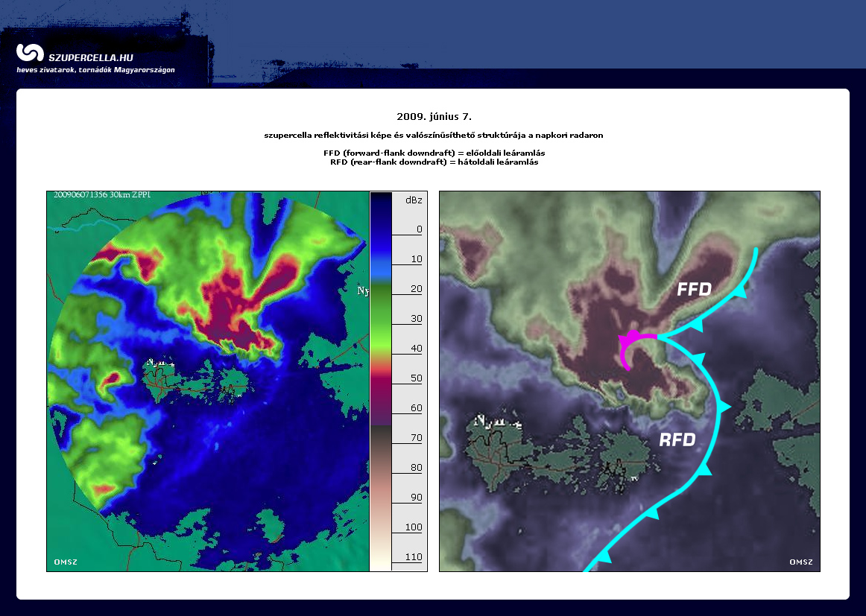Click the RFD rear-flank downdraft definition line
866x616 pixels.
coord(433,162)
